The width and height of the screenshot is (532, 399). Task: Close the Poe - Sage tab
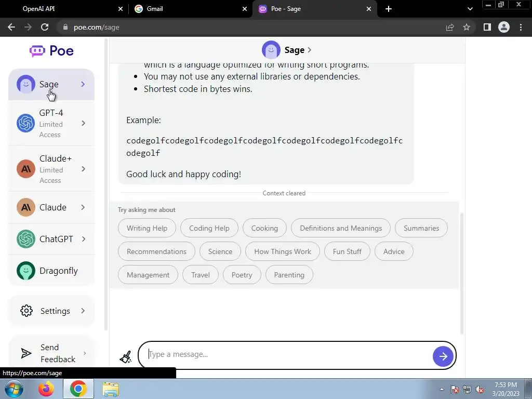(x=369, y=9)
